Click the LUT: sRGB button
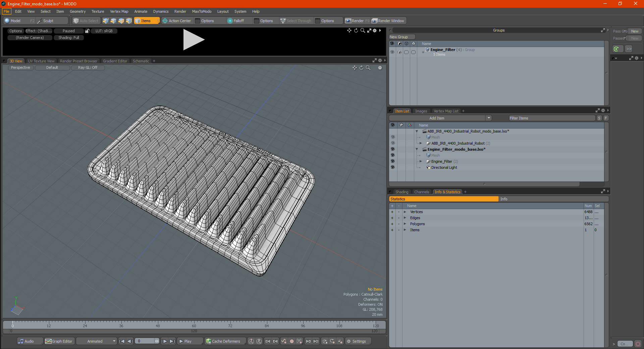The height and width of the screenshot is (349, 644). pyautogui.click(x=104, y=31)
